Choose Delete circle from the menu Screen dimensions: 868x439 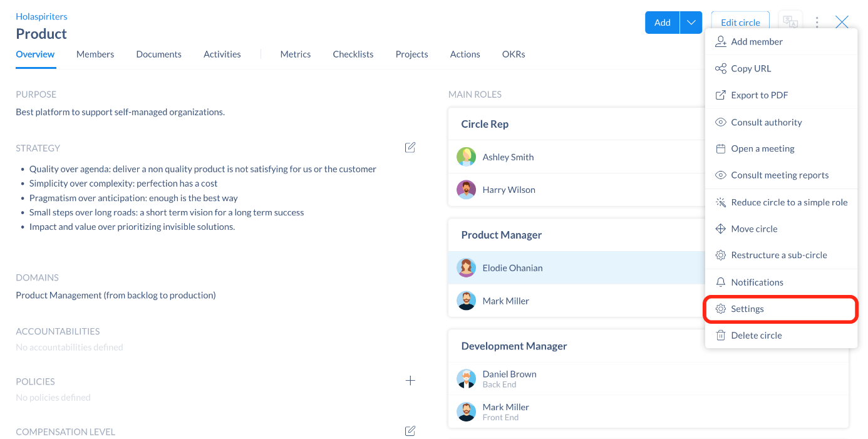(781, 335)
